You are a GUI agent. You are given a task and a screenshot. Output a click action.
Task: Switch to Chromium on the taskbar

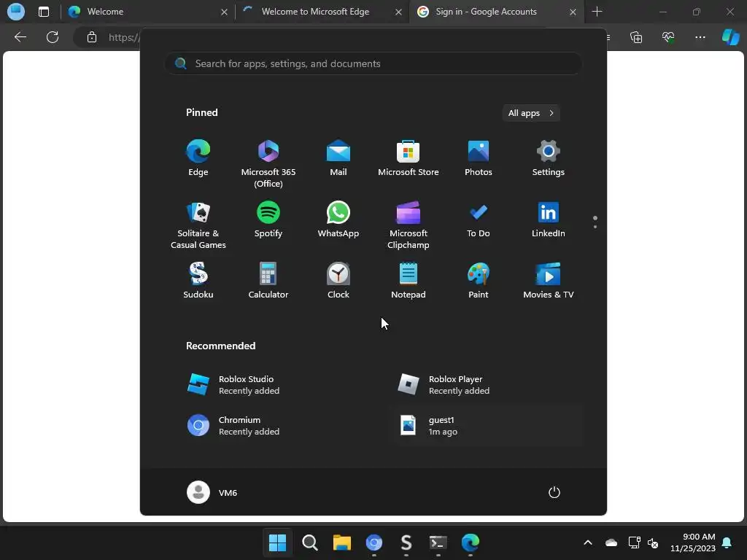point(374,542)
